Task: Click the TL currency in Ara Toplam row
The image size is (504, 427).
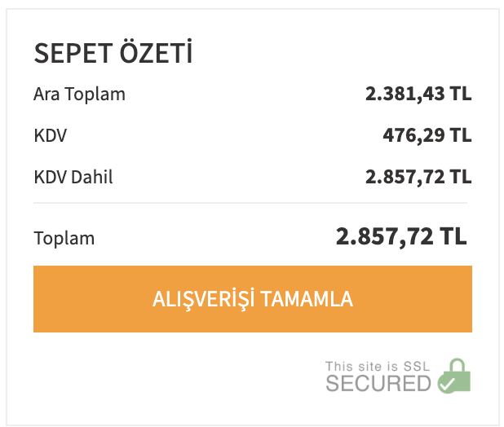Action: coord(461,94)
